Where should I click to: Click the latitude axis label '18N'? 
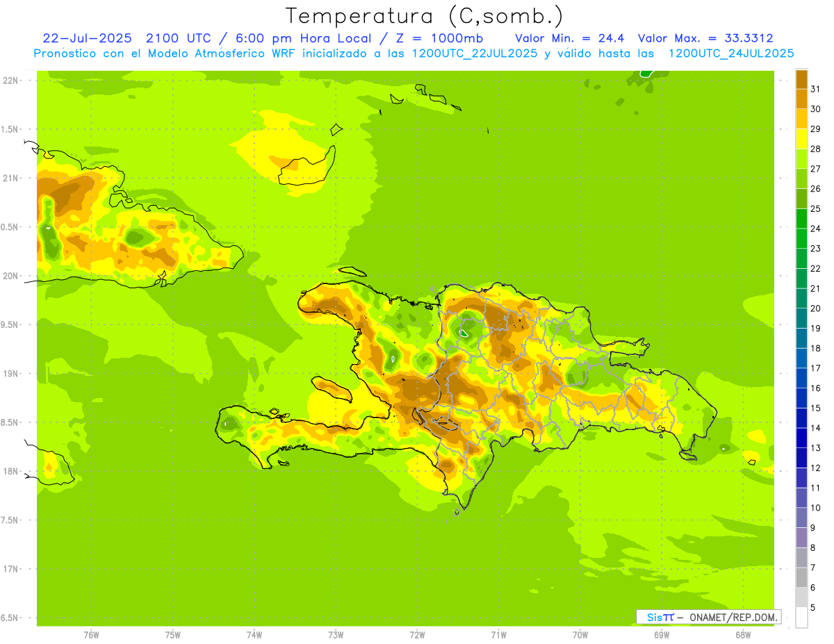point(11,471)
